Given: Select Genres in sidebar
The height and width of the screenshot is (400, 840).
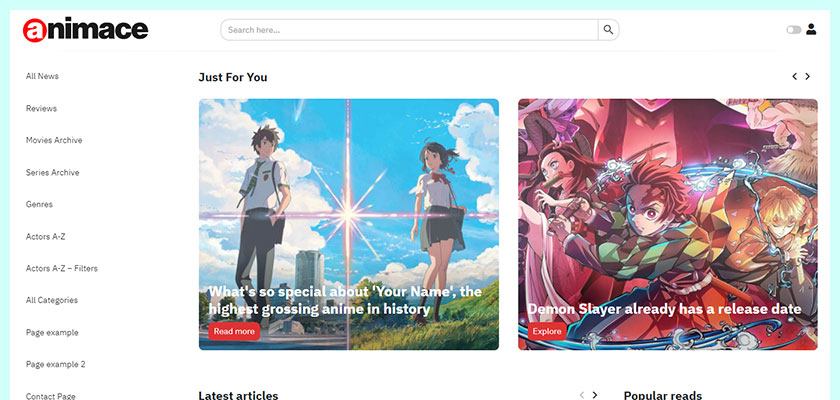Looking at the screenshot, I should (x=39, y=204).
